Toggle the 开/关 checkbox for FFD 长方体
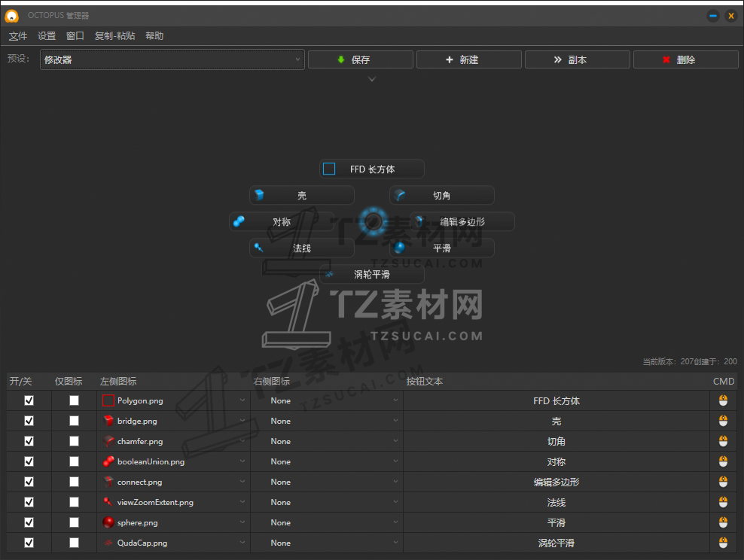The image size is (744, 560). tap(29, 400)
